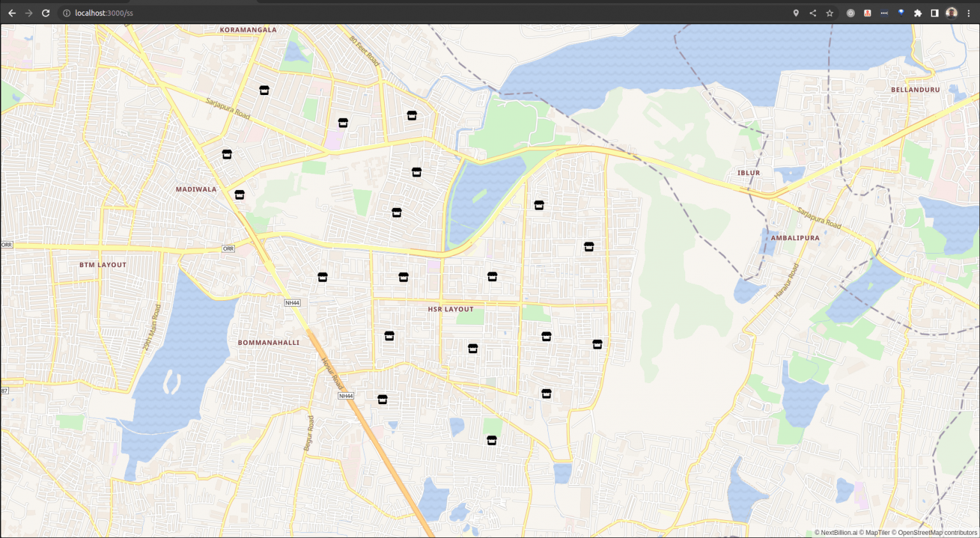Toggle the browser side panel
Image resolution: width=980 pixels, height=538 pixels.
tap(934, 13)
